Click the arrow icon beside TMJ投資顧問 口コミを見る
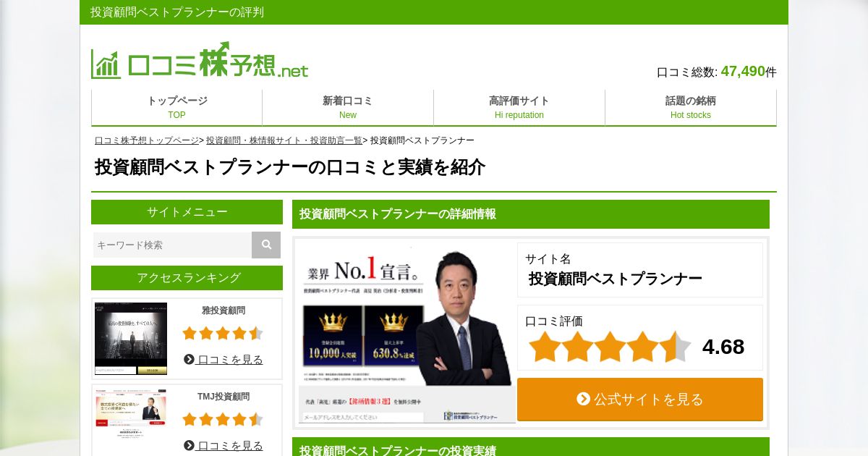This screenshot has height=456, width=868. coord(189,445)
